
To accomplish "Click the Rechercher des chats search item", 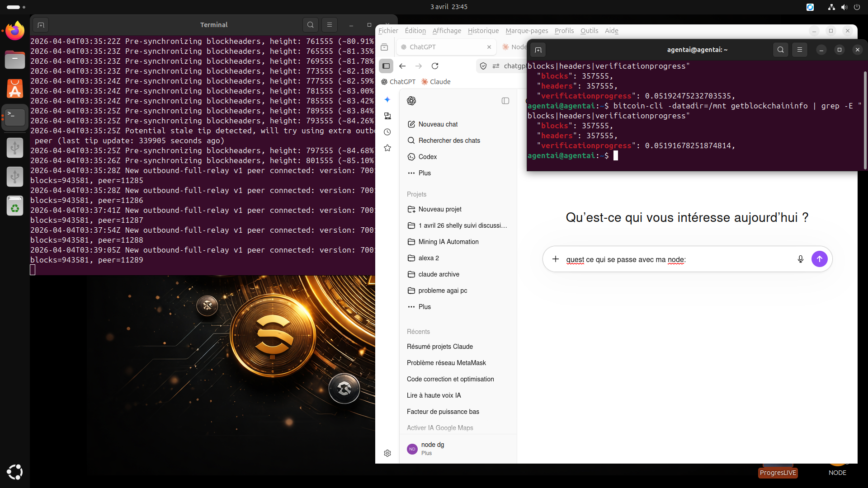I will [x=449, y=141].
